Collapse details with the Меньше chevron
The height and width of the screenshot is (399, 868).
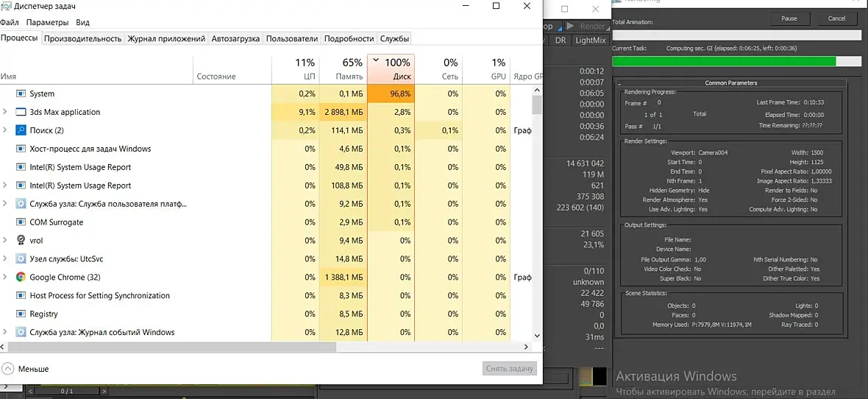[x=8, y=369]
